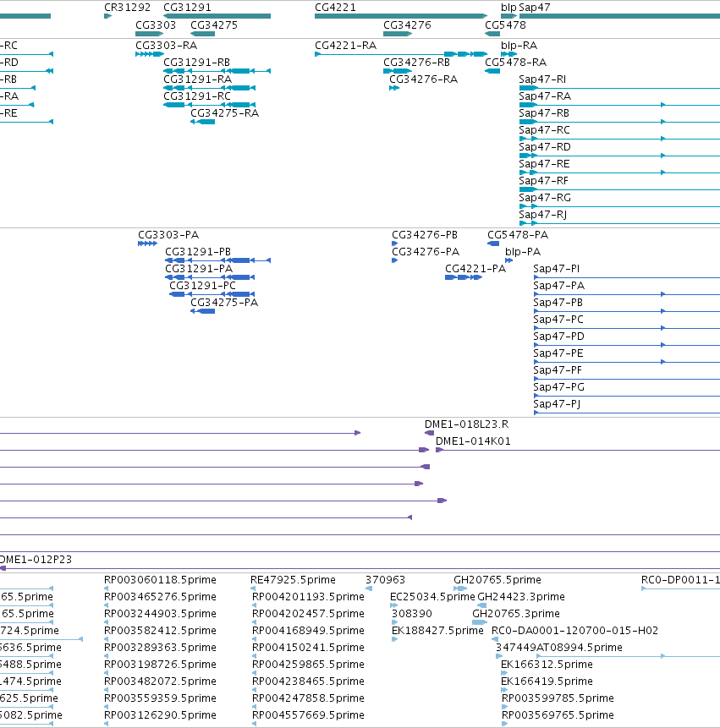Screen dimensions: 720x728
Task: Select transcript CG34276-RB
Action: [416, 63]
